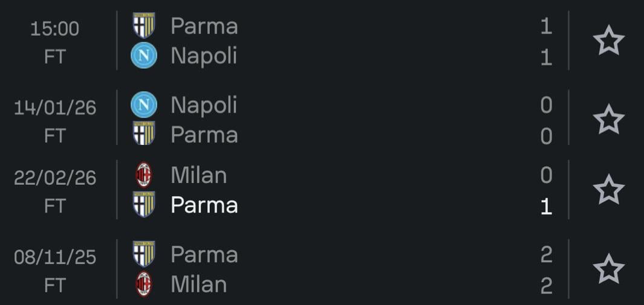Open Napoli team name in 14/01/26 match
644x305 pixels.
[x=204, y=105]
